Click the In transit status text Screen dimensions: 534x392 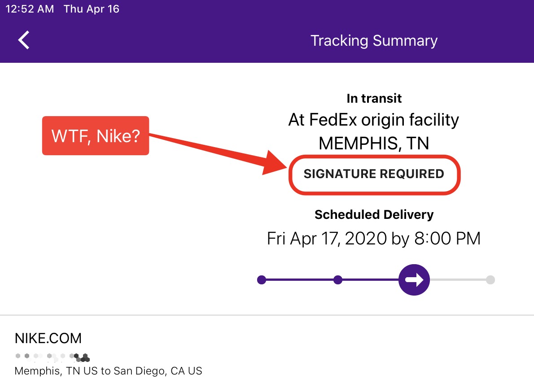(374, 98)
